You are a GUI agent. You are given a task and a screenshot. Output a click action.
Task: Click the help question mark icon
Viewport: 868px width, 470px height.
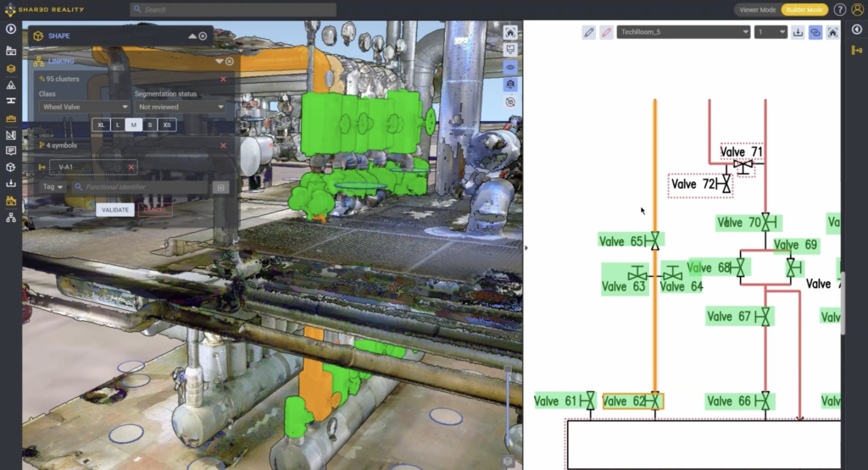tap(839, 9)
